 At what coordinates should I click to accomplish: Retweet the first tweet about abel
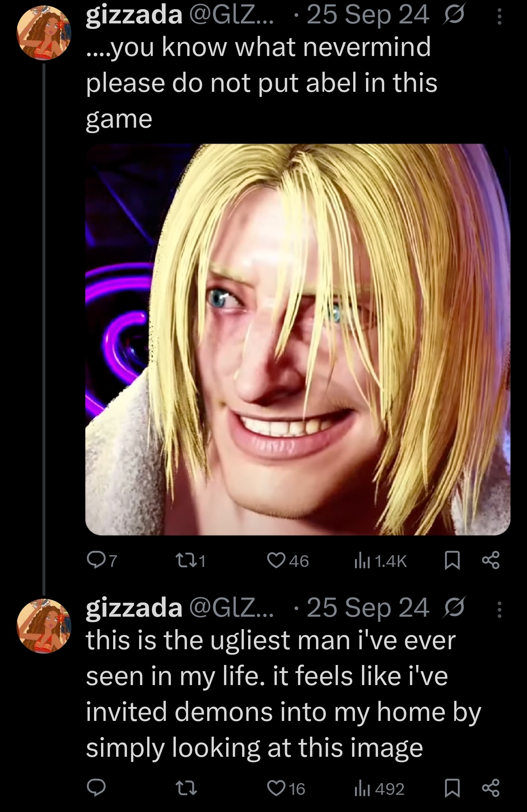tap(191, 561)
